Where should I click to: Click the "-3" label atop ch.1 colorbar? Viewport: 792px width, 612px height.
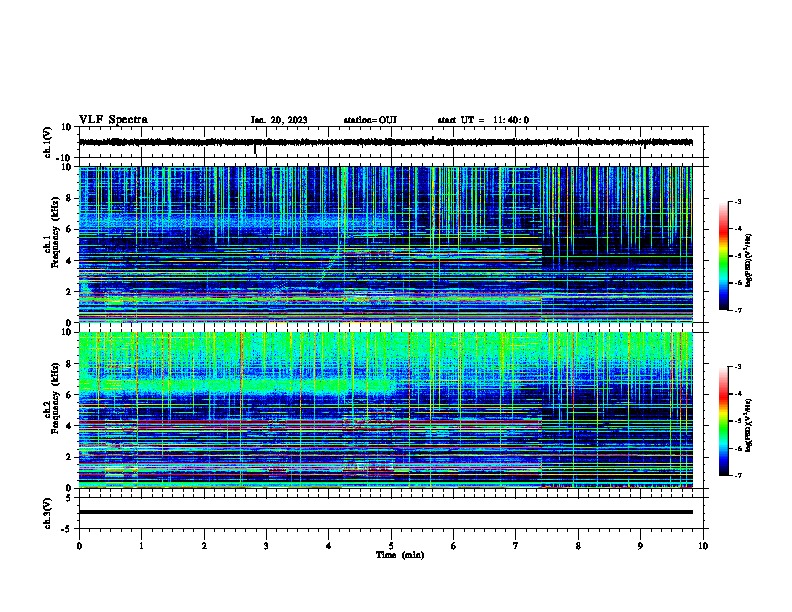737,202
